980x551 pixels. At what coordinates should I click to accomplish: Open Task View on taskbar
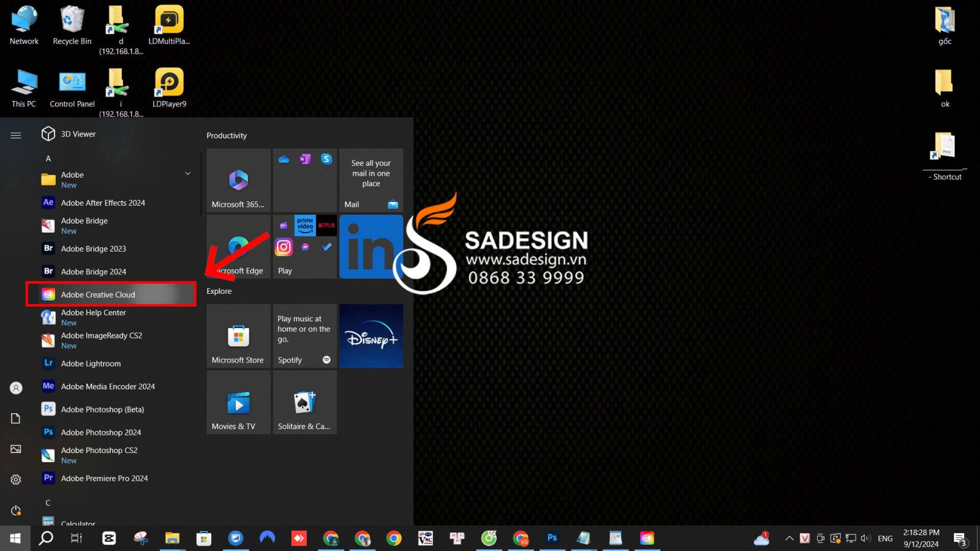click(77, 538)
